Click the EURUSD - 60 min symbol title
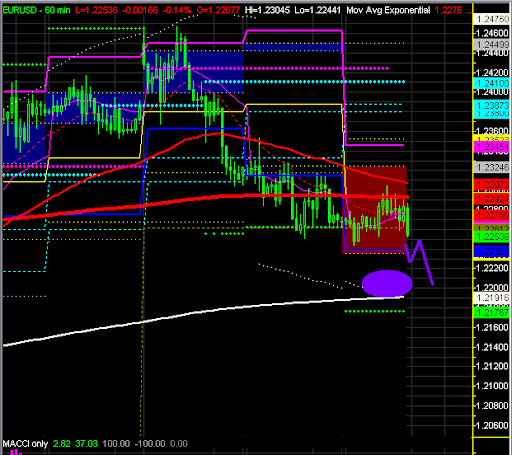 click(36, 10)
